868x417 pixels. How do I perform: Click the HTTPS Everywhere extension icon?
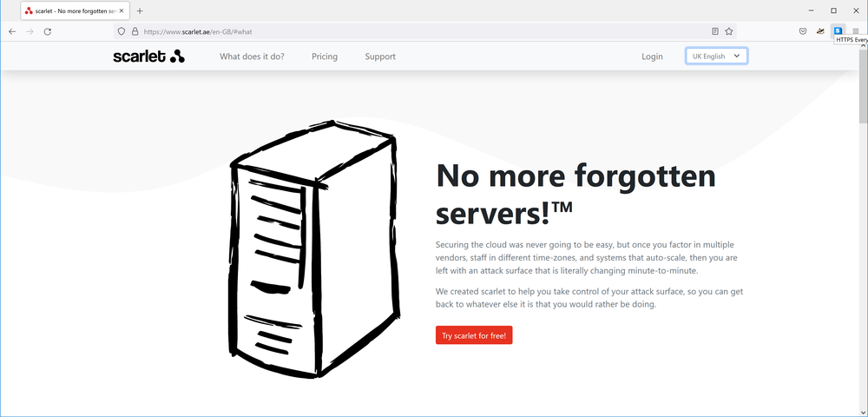click(x=838, y=31)
